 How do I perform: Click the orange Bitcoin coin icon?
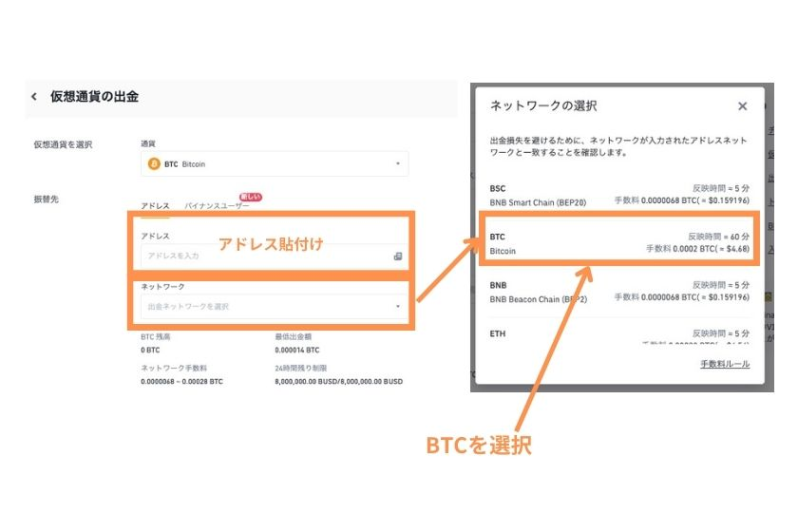(154, 164)
